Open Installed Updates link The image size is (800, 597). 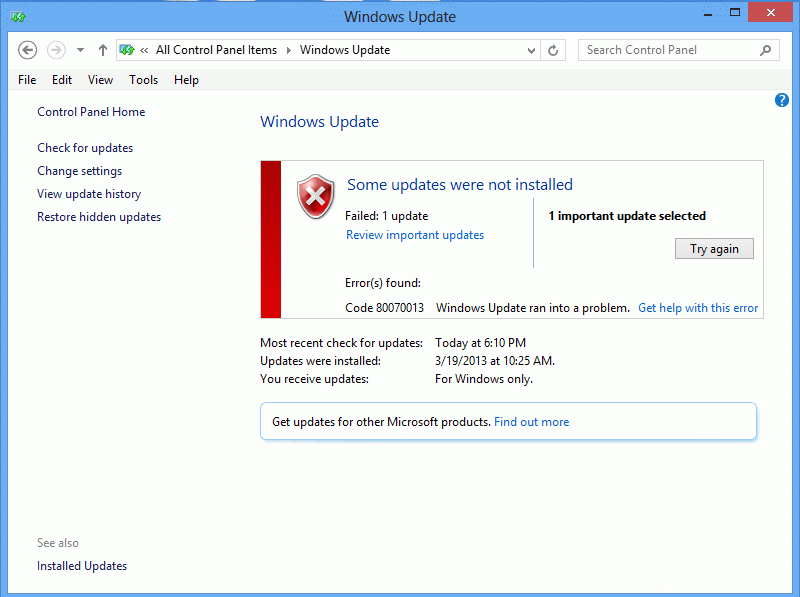pos(82,566)
